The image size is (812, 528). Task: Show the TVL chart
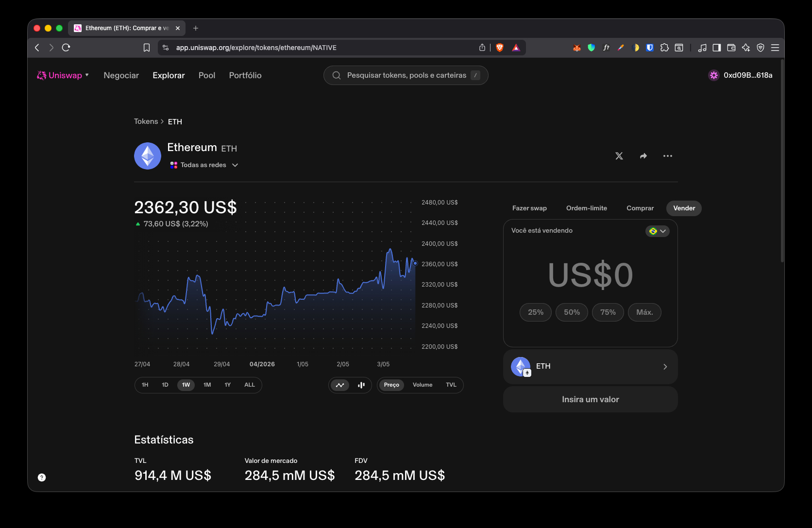(x=451, y=385)
